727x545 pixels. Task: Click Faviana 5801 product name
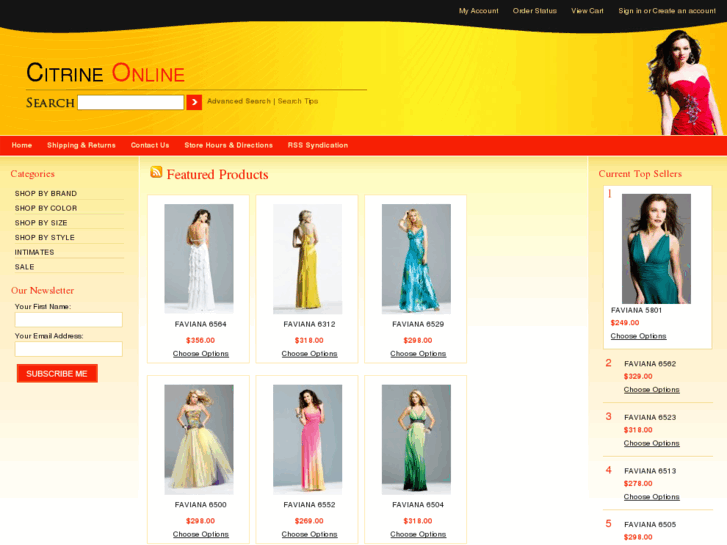pyautogui.click(x=636, y=310)
